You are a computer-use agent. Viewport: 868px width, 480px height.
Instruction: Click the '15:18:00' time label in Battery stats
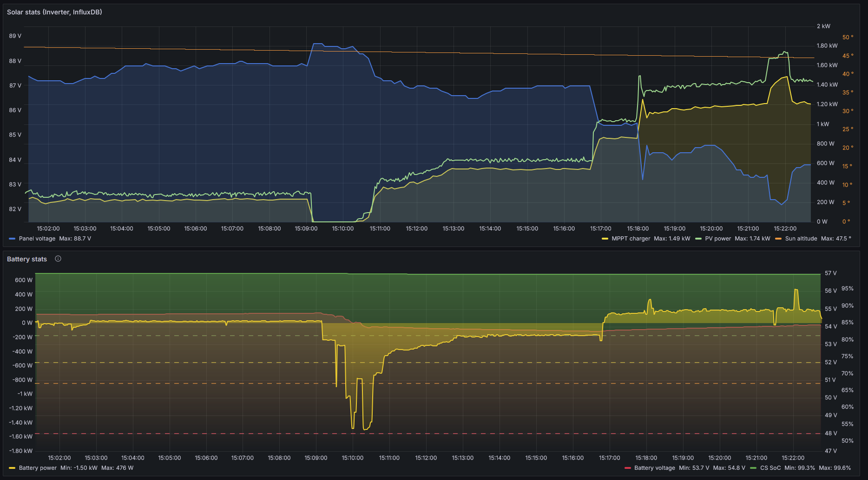point(646,458)
